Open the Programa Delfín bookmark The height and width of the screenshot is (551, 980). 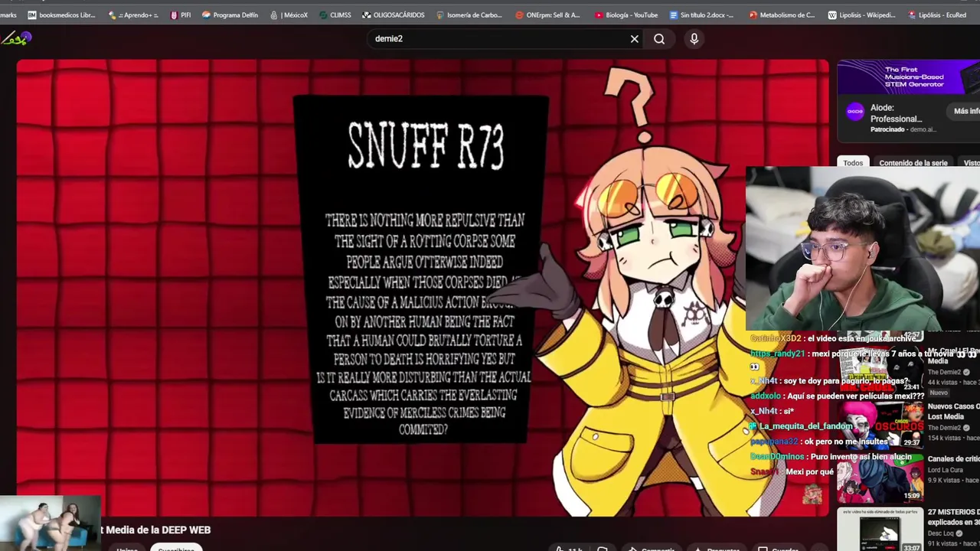[x=230, y=15]
